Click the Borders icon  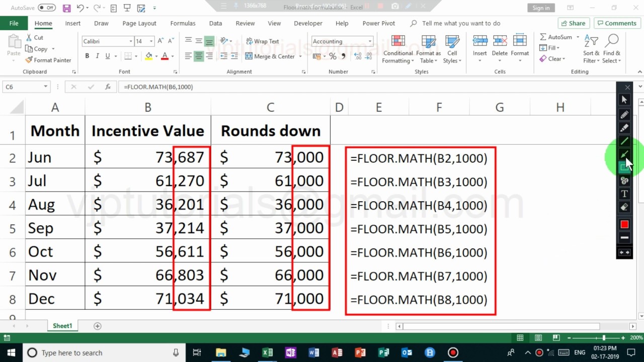click(x=128, y=56)
